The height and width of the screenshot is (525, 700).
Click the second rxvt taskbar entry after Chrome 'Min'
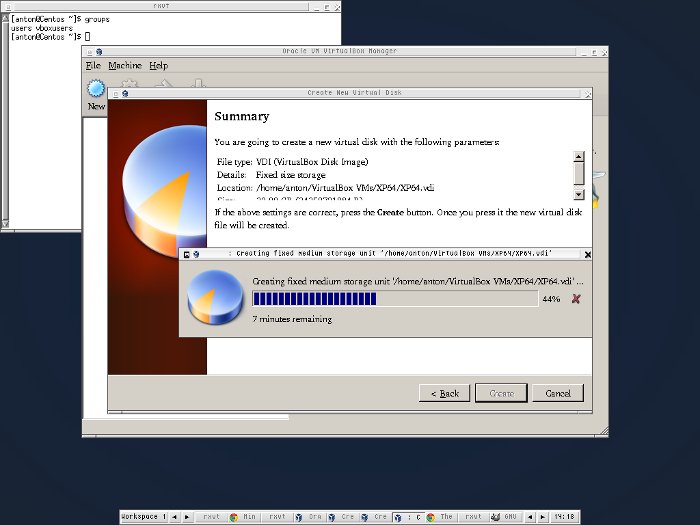pos(276,517)
